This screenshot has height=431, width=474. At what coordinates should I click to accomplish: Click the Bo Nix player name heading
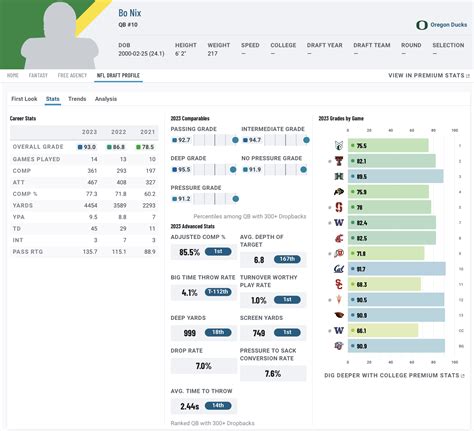(130, 13)
